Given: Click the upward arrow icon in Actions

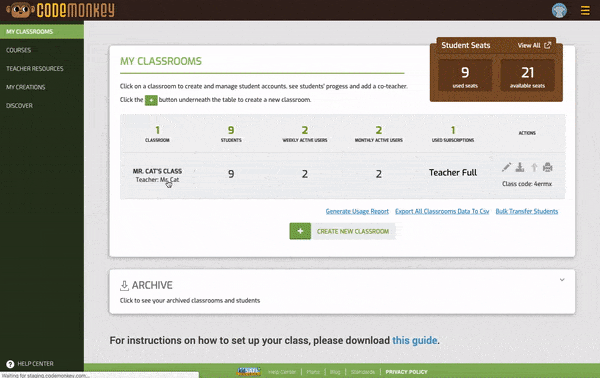Looking at the screenshot, I should pos(534,167).
